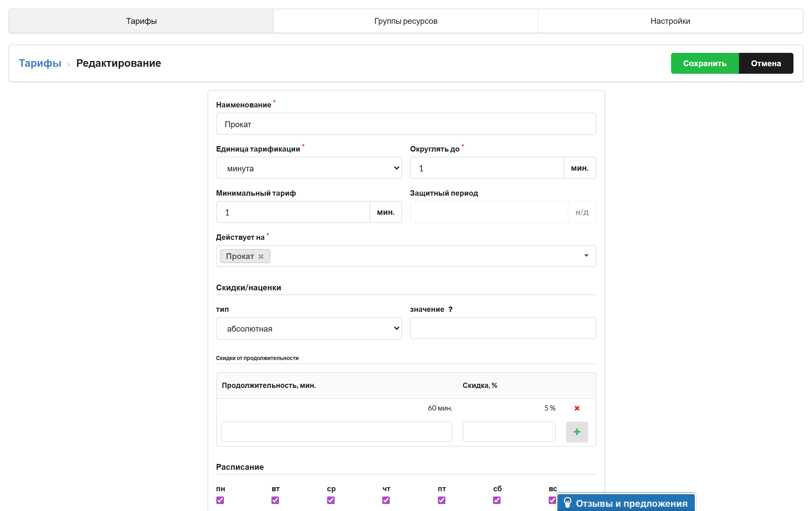Screen dimensions: 812x511
Task: Toggle the ср (Wednesday) checkbox
Action: coord(331,500)
